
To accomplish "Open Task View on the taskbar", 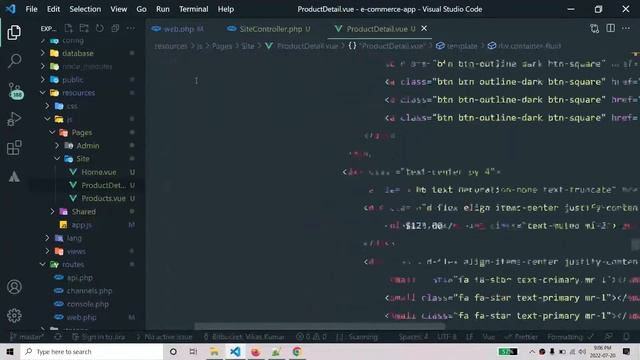I will coord(193,351).
